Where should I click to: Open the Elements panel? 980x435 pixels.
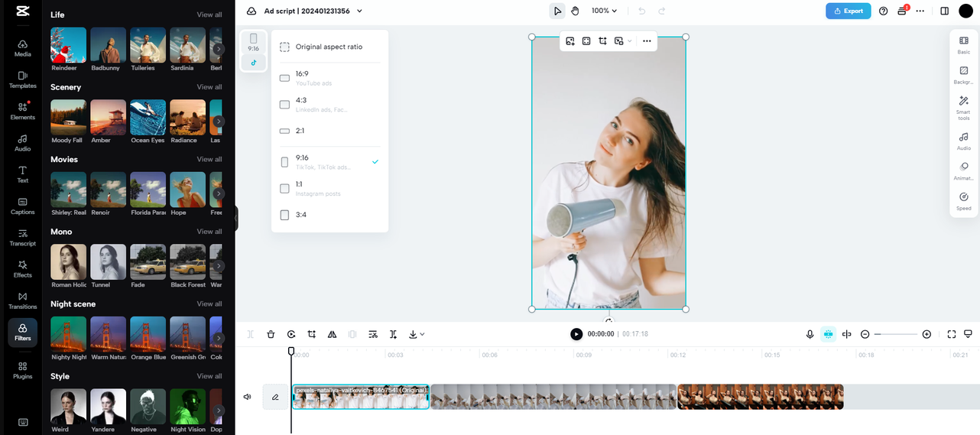23,111
